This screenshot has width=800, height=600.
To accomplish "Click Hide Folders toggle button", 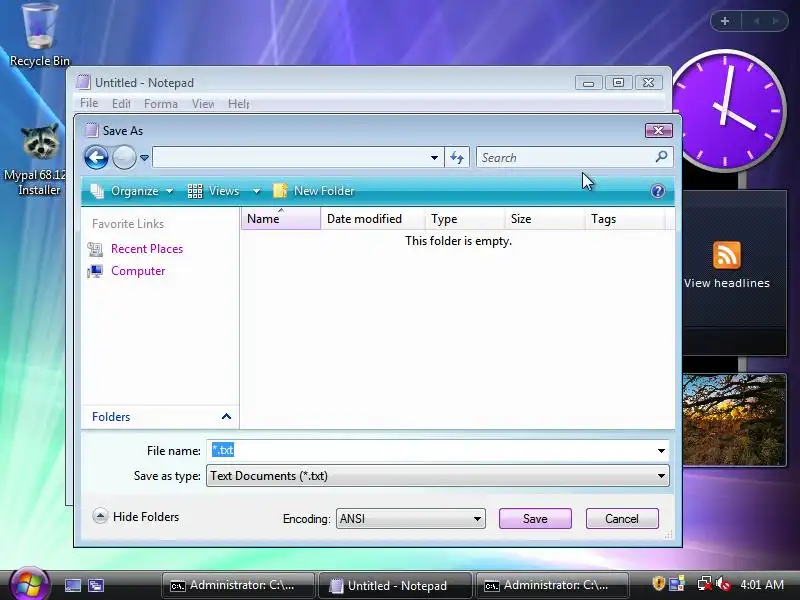I will 136,516.
